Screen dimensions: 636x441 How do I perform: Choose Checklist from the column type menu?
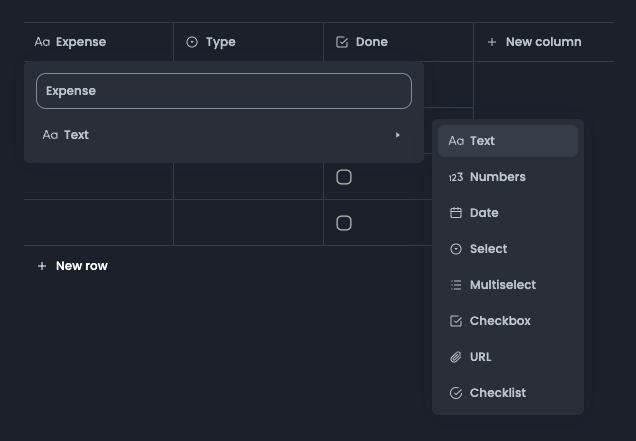[x=497, y=393]
